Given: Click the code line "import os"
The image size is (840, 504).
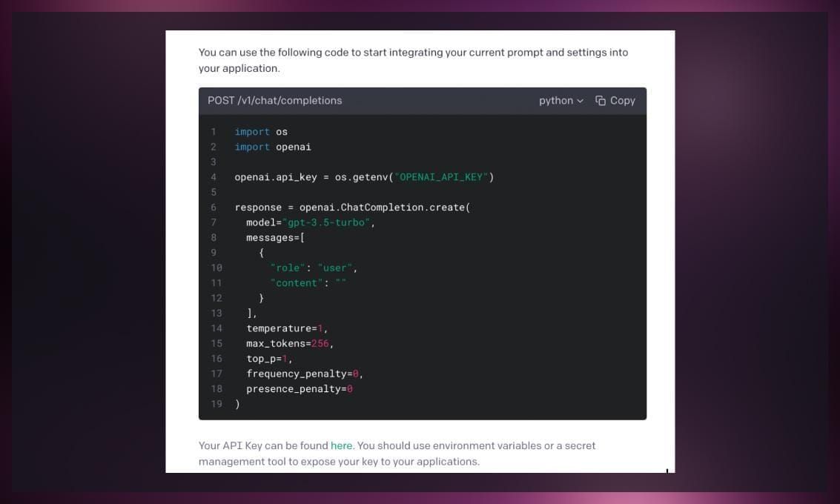Looking at the screenshot, I should tap(261, 132).
